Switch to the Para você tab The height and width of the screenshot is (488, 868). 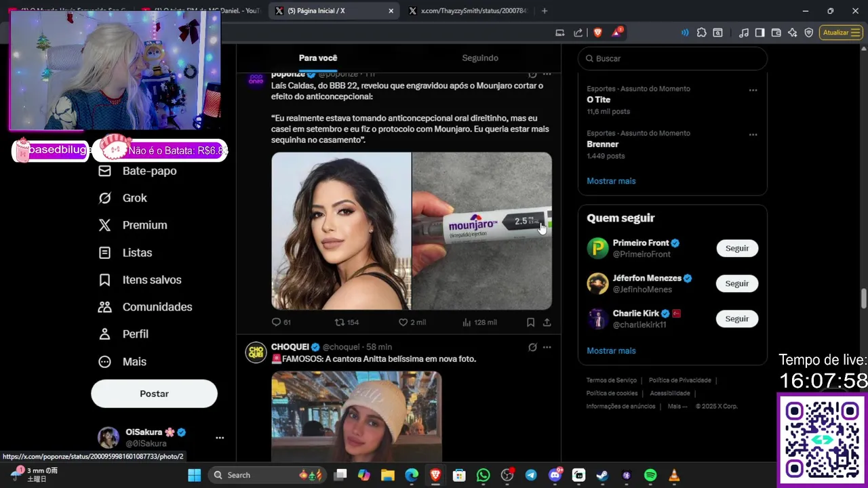[x=318, y=58]
